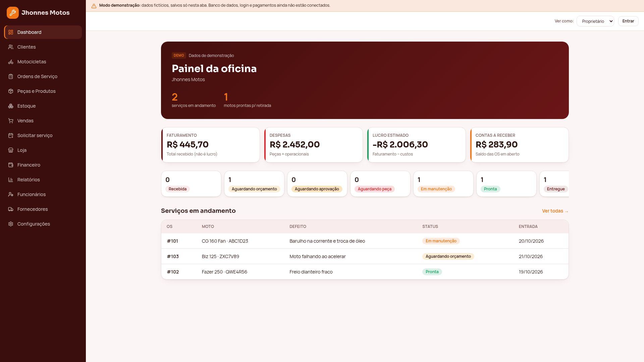Click the Dashboard grid icon in sidebar

[11, 32]
